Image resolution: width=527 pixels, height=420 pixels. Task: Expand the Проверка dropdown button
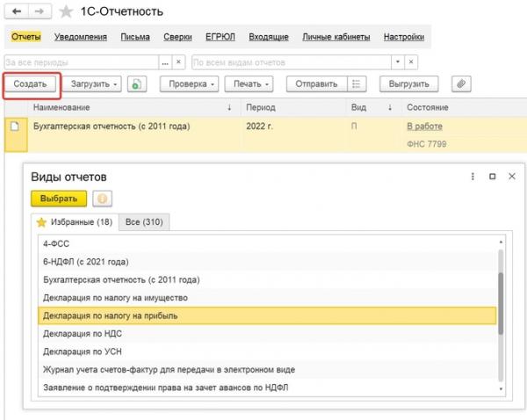[189, 84]
